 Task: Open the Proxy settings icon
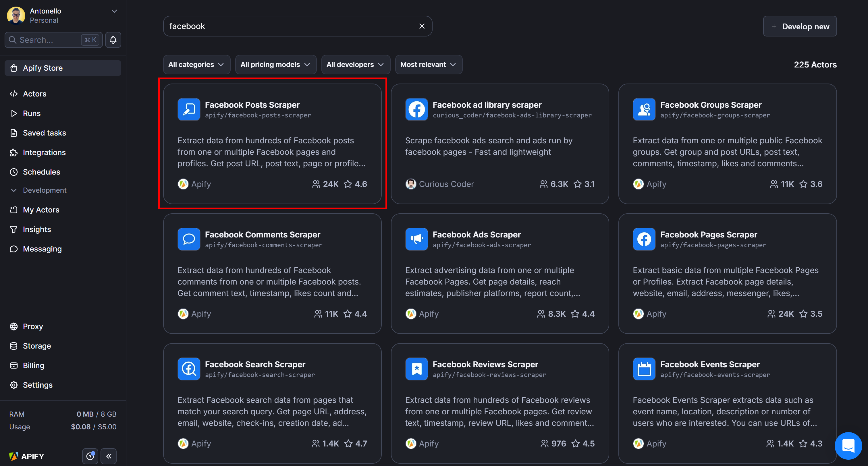(14, 326)
